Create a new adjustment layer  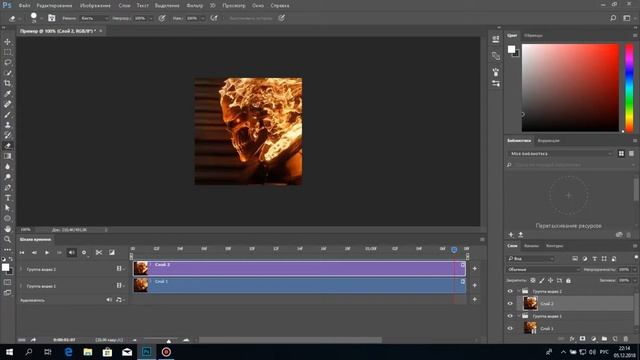593,339
